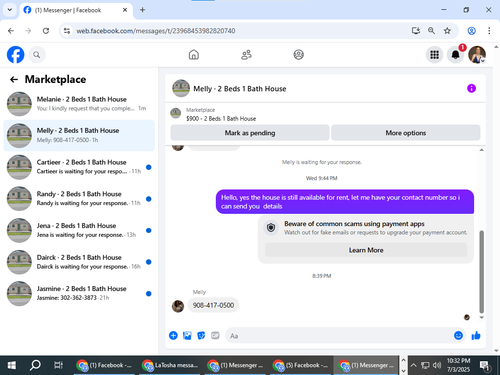
Task: Open volume control in system tray
Action: [x=437, y=365]
